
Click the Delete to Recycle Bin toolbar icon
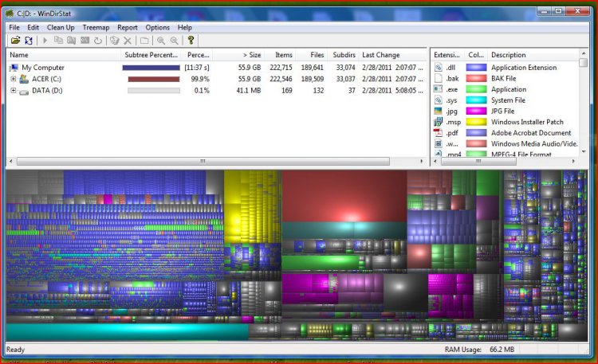point(114,40)
